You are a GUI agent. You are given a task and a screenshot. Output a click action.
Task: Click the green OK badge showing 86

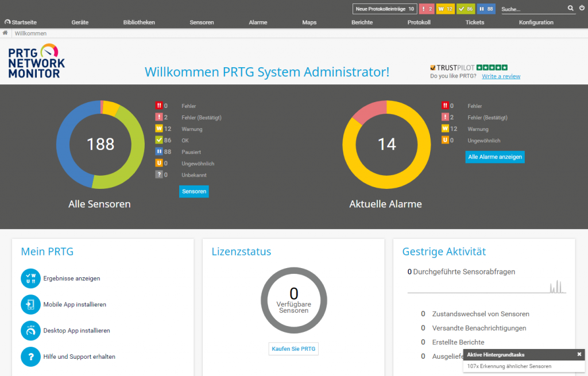pyautogui.click(x=466, y=9)
